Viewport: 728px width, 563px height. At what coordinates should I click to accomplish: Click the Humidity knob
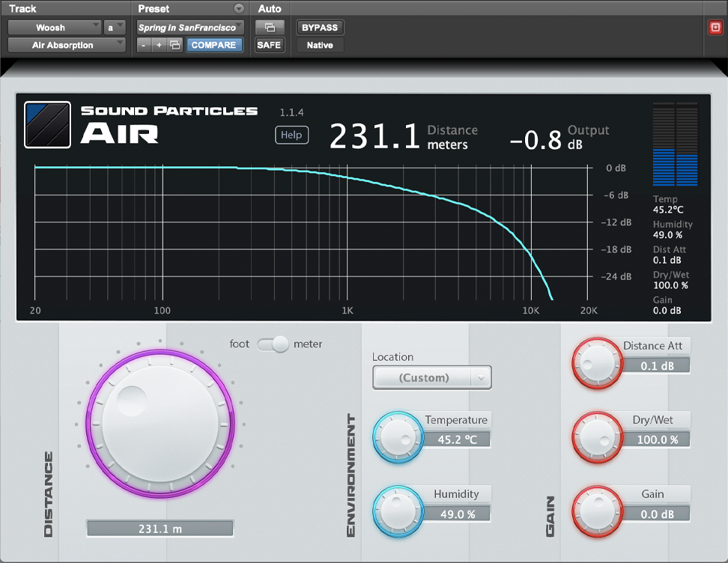click(x=398, y=511)
